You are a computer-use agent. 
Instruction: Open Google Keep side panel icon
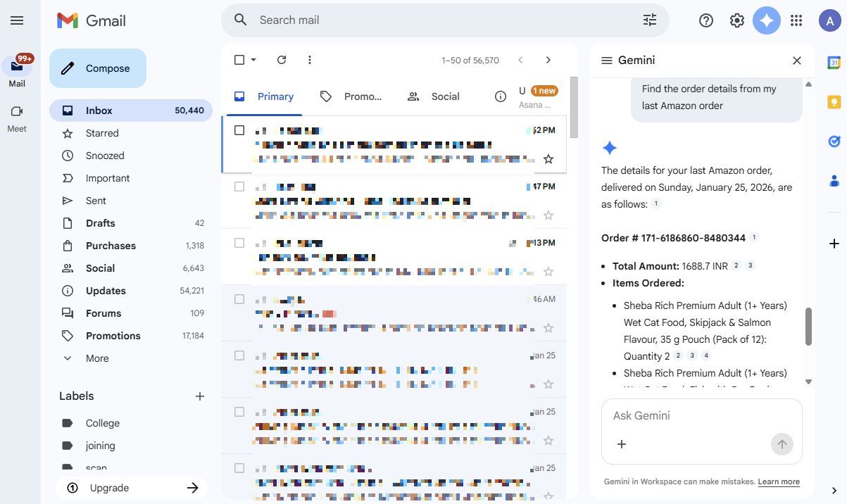click(x=834, y=102)
